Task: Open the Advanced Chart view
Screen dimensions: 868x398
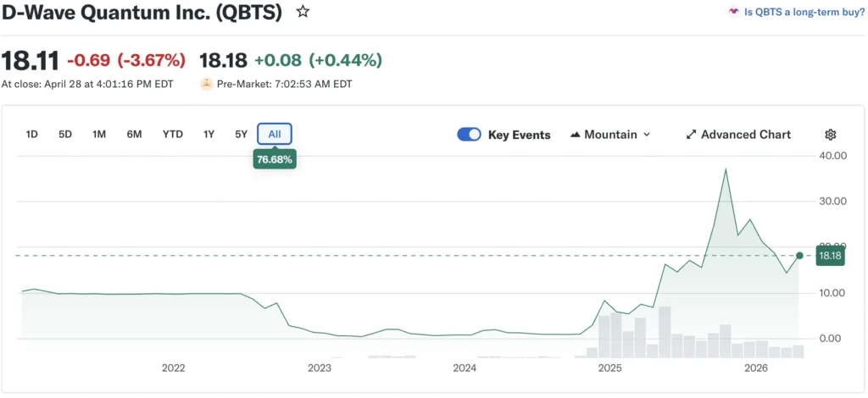Action: [738, 135]
